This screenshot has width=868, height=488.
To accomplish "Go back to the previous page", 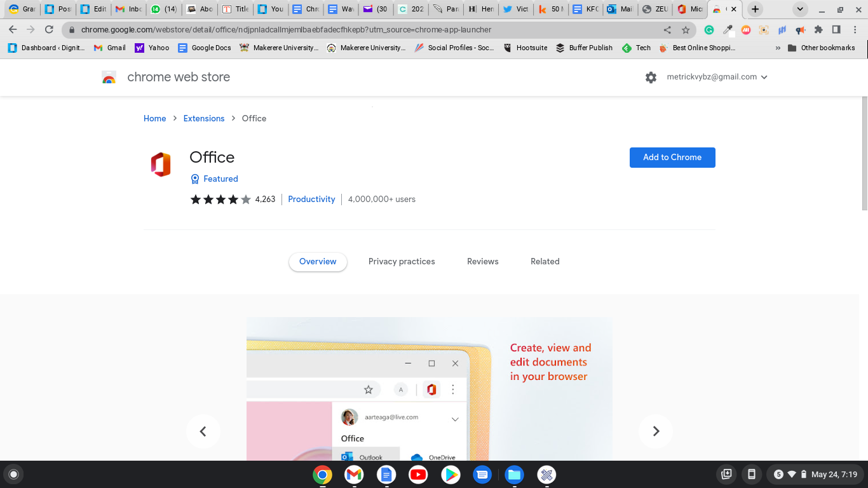I will (13, 30).
